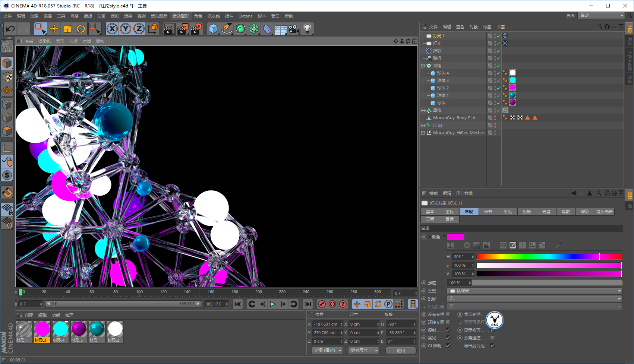Go to the start of animation
This screenshot has height=364, width=634.
(238, 304)
